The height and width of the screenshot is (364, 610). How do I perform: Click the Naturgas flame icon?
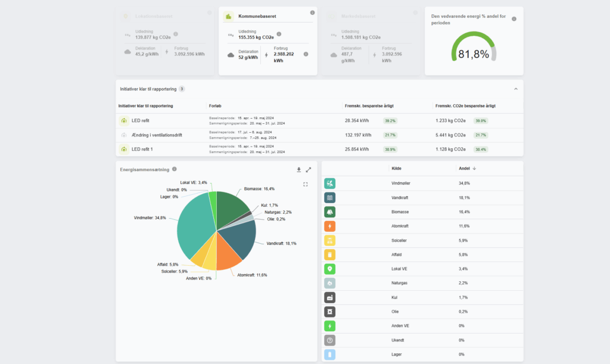(329, 283)
